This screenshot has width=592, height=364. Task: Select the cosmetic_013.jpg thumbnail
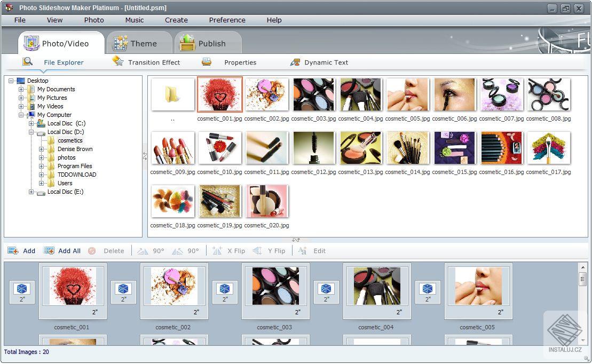click(x=360, y=147)
